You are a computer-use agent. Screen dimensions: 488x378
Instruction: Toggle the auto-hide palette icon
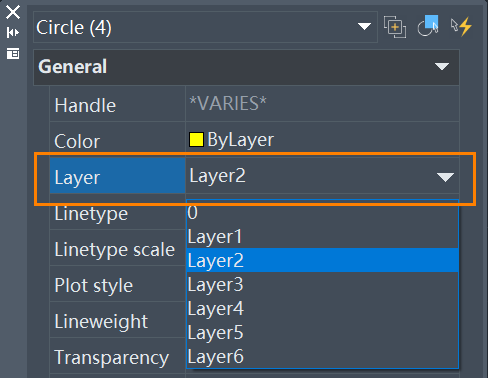point(13,33)
